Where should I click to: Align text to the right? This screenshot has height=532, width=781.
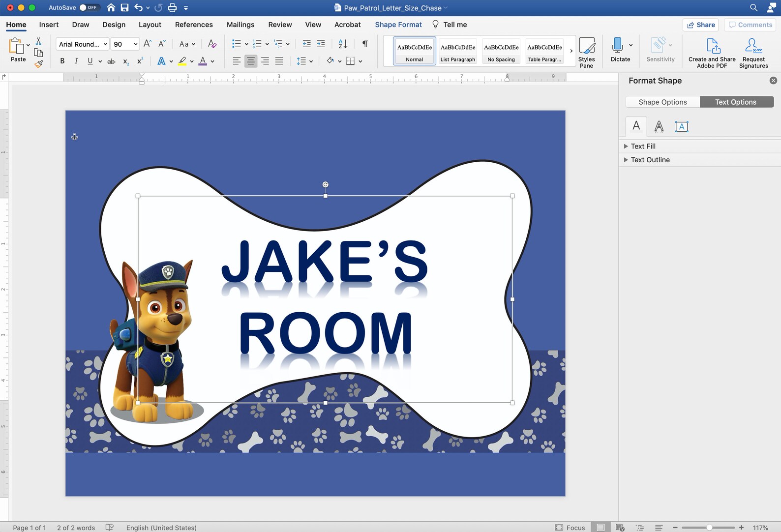click(265, 61)
